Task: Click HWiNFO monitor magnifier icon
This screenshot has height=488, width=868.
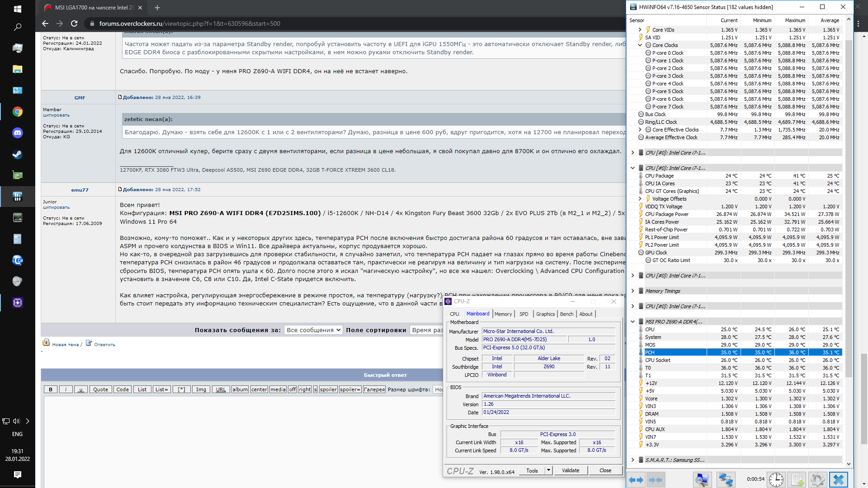Action: coord(702,480)
